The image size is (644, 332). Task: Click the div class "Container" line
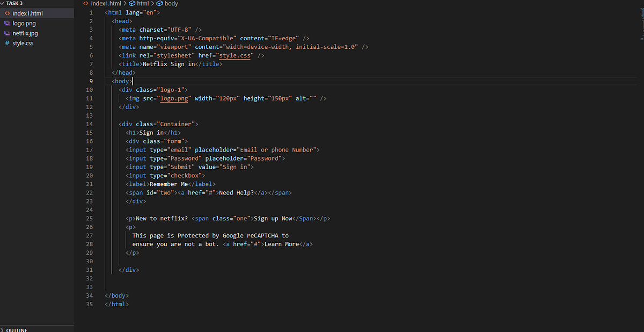click(159, 124)
